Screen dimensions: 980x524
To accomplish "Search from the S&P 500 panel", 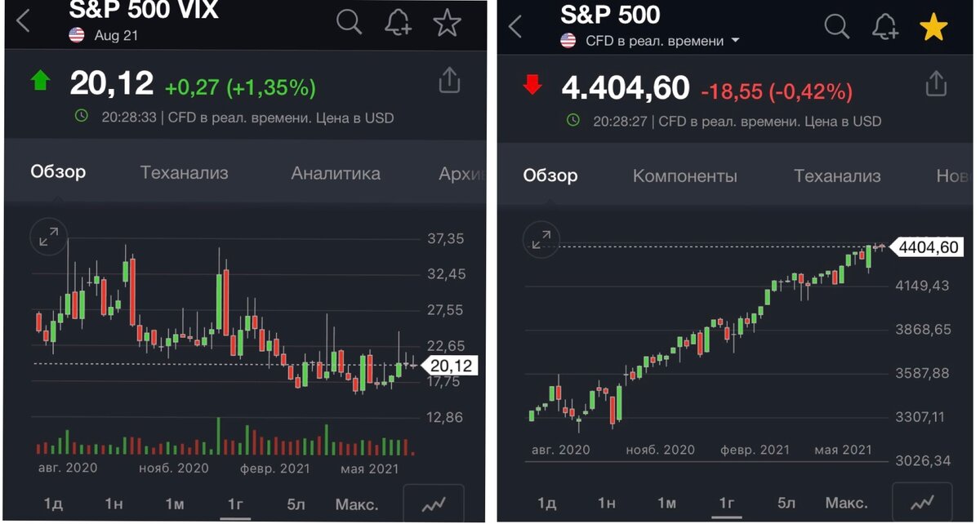I will [x=837, y=27].
